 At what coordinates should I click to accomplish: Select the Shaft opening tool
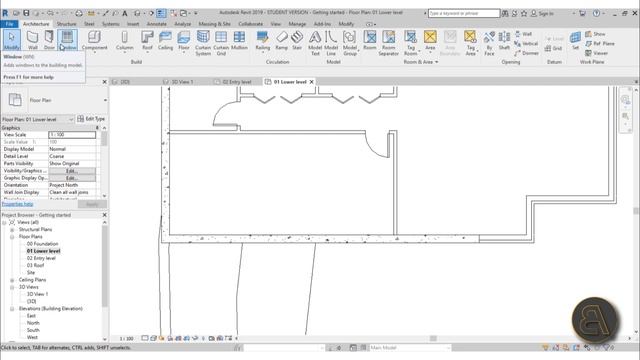pos(504,40)
